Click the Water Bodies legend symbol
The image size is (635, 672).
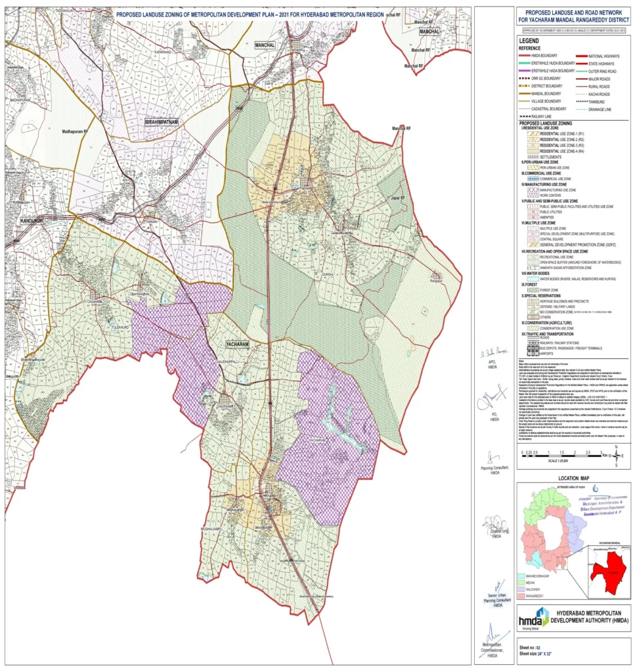coord(529,278)
